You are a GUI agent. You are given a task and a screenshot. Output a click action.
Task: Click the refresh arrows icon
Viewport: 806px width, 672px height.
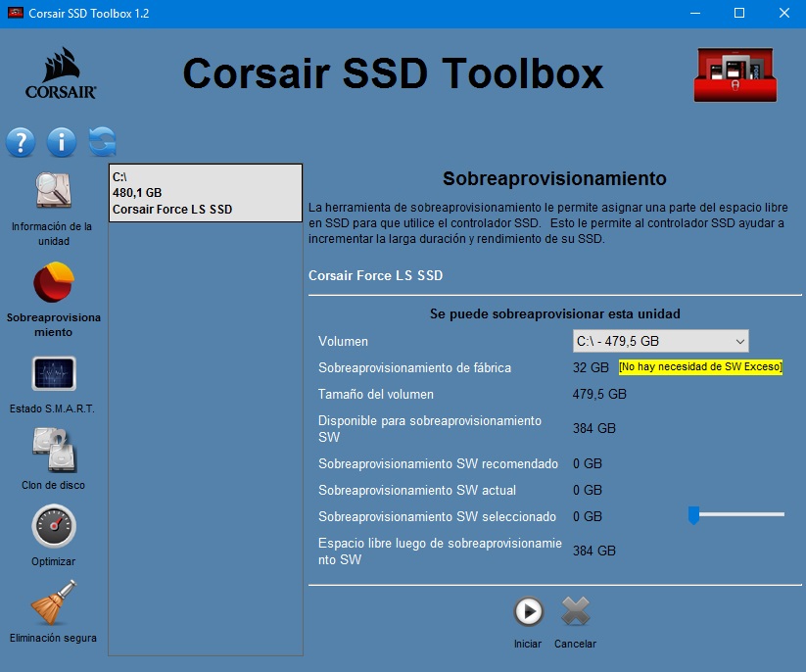point(102,142)
